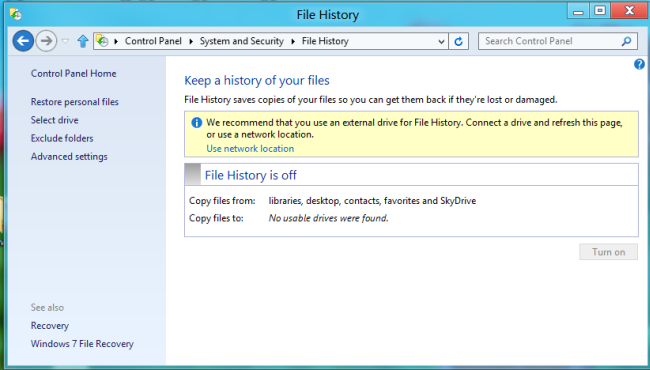The image size is (650, 370).
Task: Select System and Security breadcrumb
Action: pyautogui.click(x=242, y=41)
